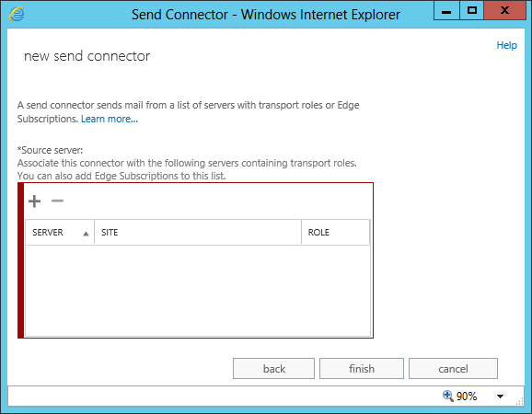Add a source server with the plus icon

click(x=34, y=201)
